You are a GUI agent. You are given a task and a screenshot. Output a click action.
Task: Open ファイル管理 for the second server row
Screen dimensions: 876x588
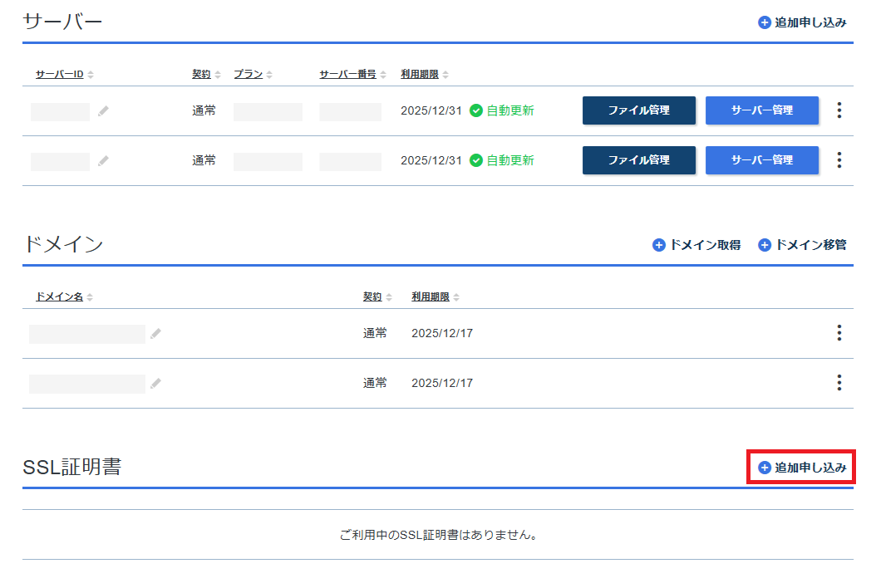tap(639, 160)
